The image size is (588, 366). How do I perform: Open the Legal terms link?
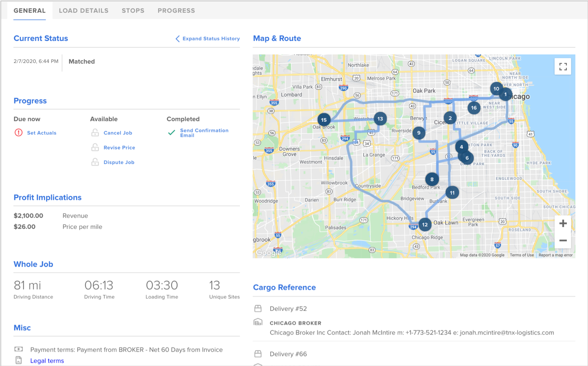pyautogui.click(x=47, y=361)
